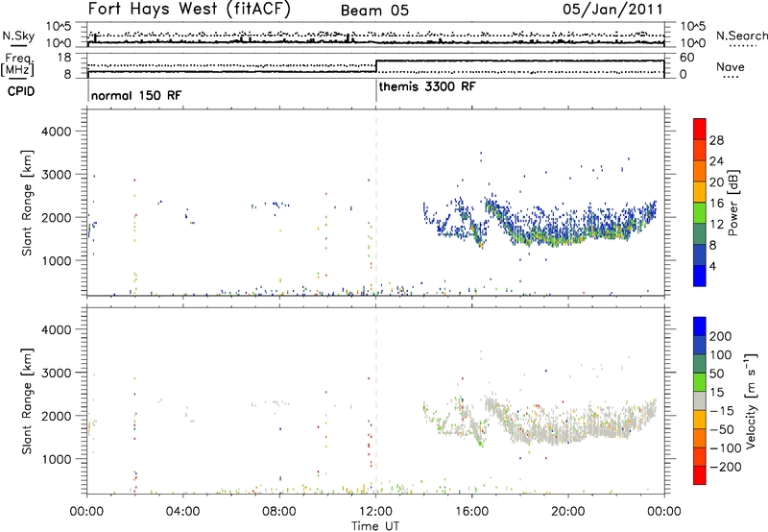Click the '4000' tick on the power panel axis
The image size is (768, 532).
(57, 132)
